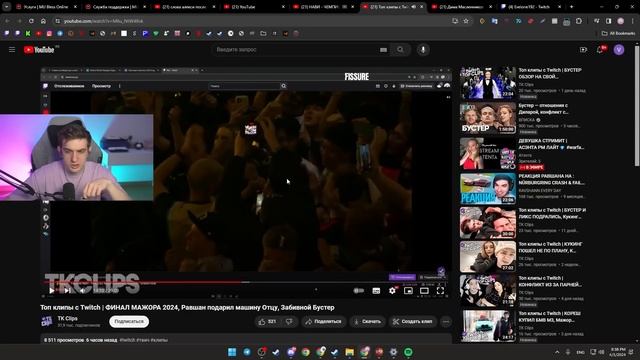
Task: Open Telegram from the taskbar
Action: coord(247,352)
